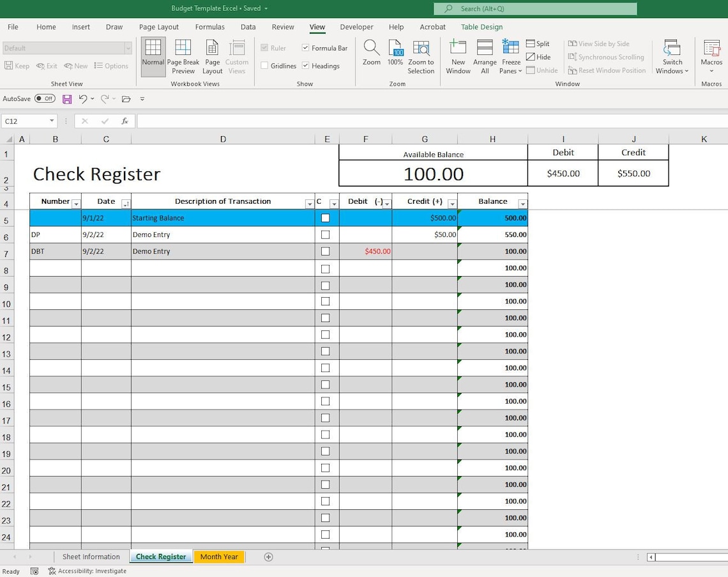Click the Unhide button
728x577 pixels.
click(542, 70)
